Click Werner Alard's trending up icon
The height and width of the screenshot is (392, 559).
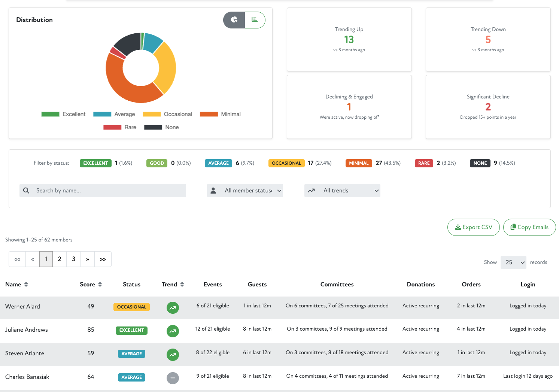[173, 308]
